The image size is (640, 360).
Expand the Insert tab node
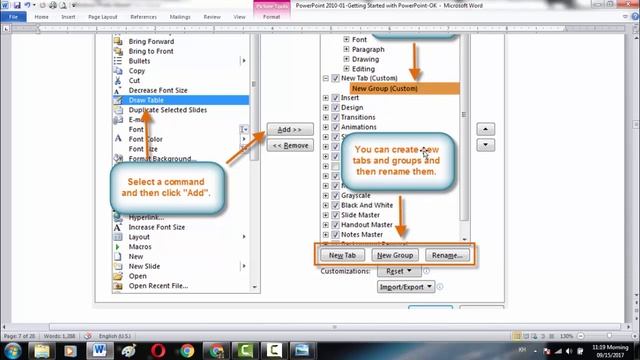(326, 98)
